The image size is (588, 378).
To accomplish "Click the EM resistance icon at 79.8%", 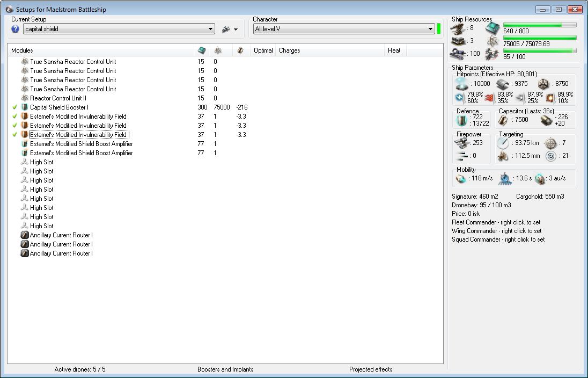I will click(459, 98).
